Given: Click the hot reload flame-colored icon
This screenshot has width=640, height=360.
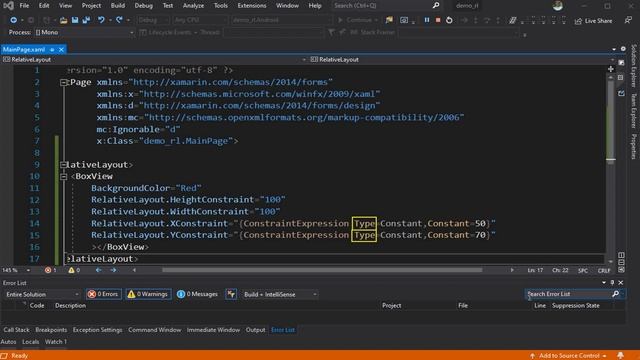Looking at the screenshot, I should [x=389, y=20].
